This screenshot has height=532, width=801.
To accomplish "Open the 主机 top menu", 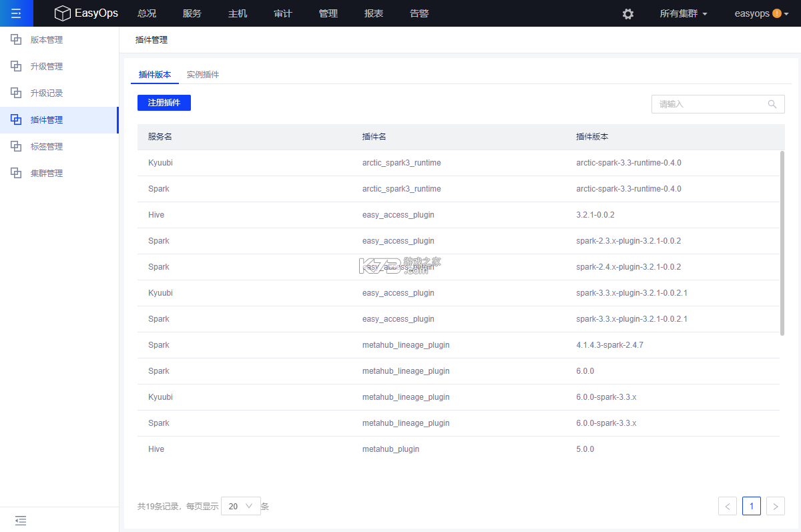I will (237, 13).
